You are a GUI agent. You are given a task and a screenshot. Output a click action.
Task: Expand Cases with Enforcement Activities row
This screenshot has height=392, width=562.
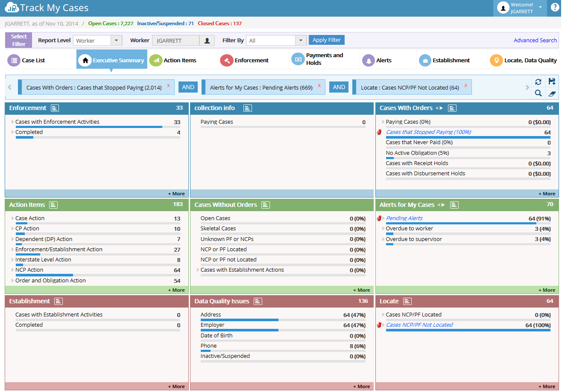point(13,122)
